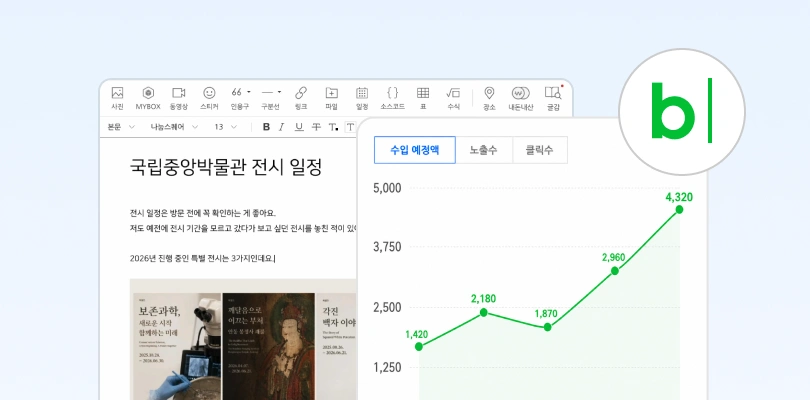Open the text background color tool

click(350, 127)
